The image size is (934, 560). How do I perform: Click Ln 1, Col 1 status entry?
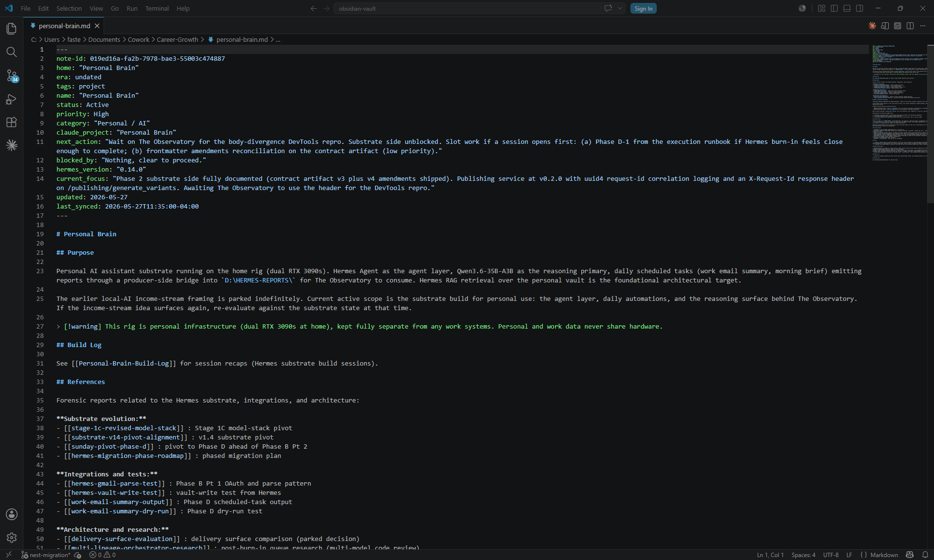(x=770, y=555)
